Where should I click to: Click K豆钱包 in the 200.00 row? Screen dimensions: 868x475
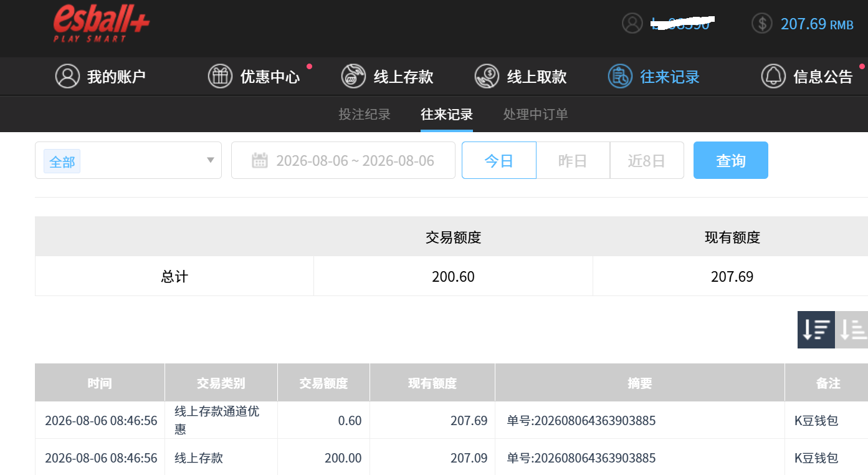coord(816,458)
